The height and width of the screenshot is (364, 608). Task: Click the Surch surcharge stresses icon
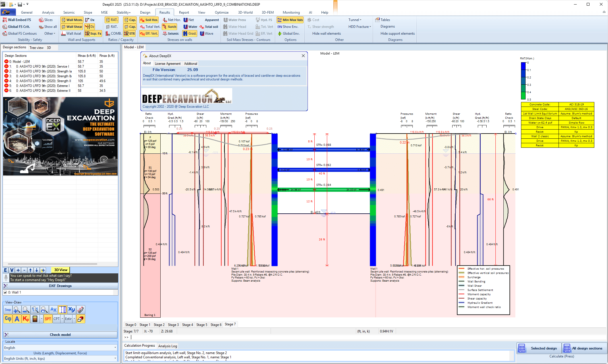pyautogui.click(x=169, y=26)
